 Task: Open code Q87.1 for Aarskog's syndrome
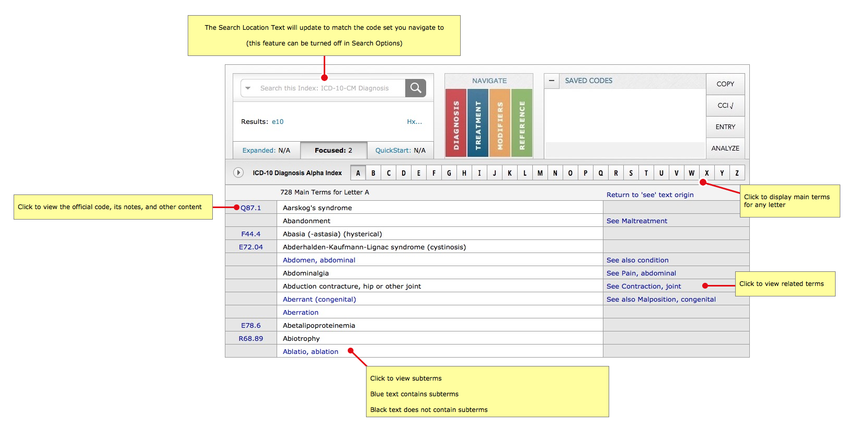tap(251, 208)
